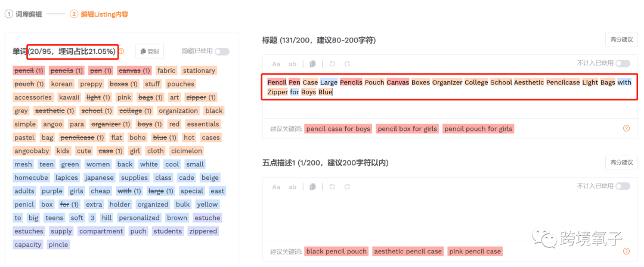Redo the edit in title toolbar
Screen dimensions: 644x267
[x=347, y=64]
